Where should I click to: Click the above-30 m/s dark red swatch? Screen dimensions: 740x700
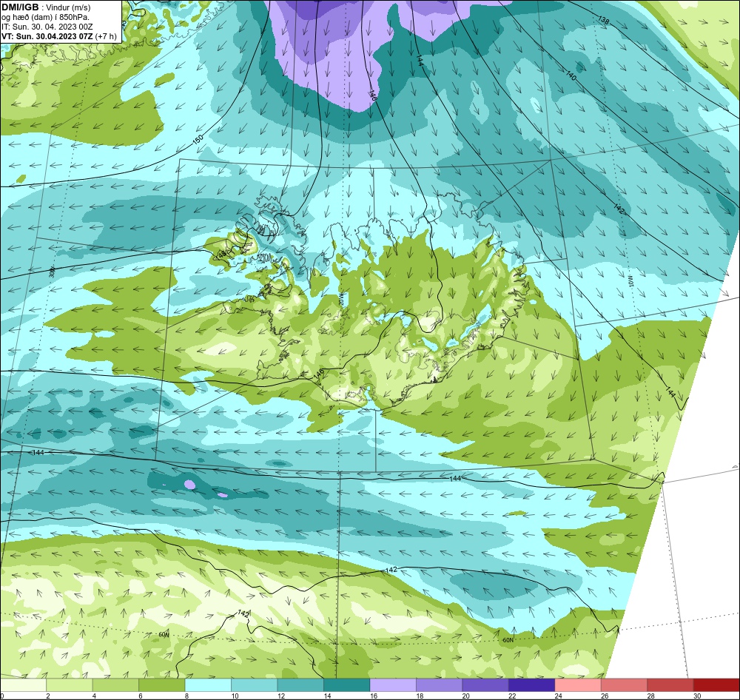pyautogui.click(x=716, y=685)
